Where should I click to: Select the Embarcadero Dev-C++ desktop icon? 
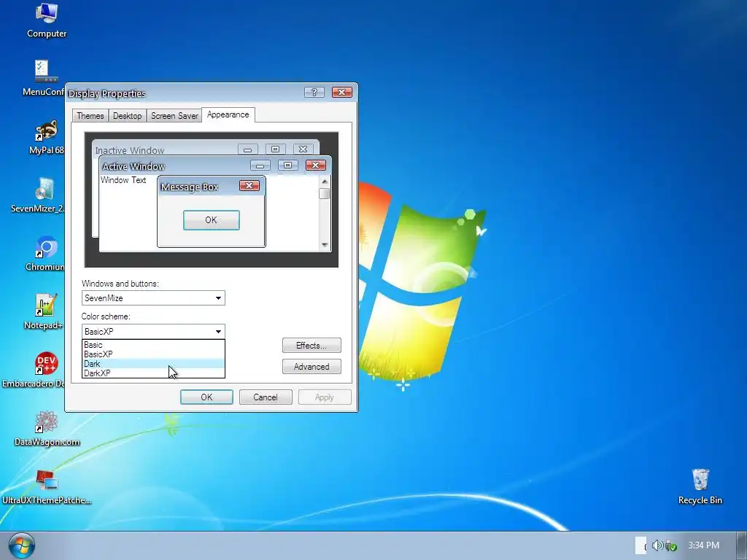coord(34,370)
